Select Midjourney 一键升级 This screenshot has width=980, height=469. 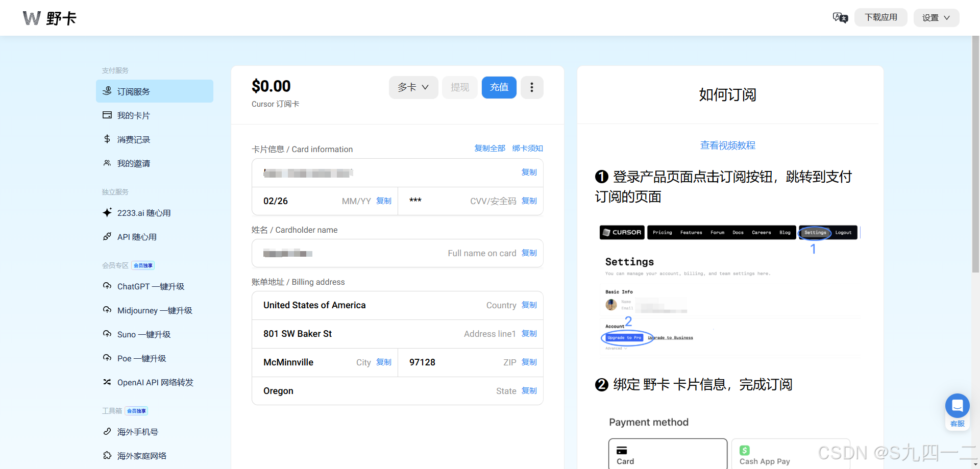coord(155,310)
